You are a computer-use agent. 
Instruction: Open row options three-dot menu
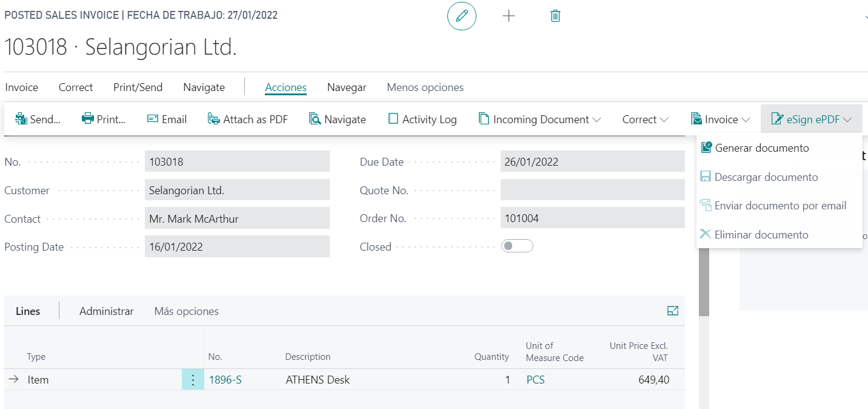193,380
